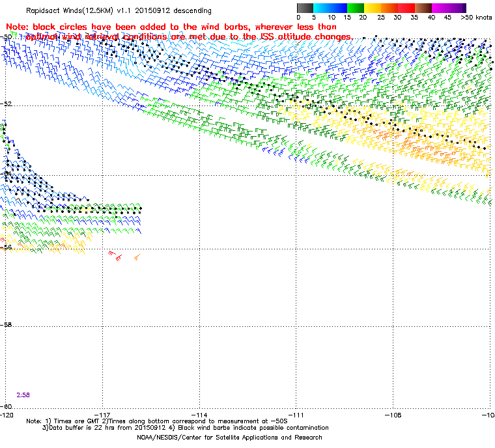Viewport: 495px width, 448px height.
Task: Click the magenta 40-45 knots color segment
Action: [440, 8]
